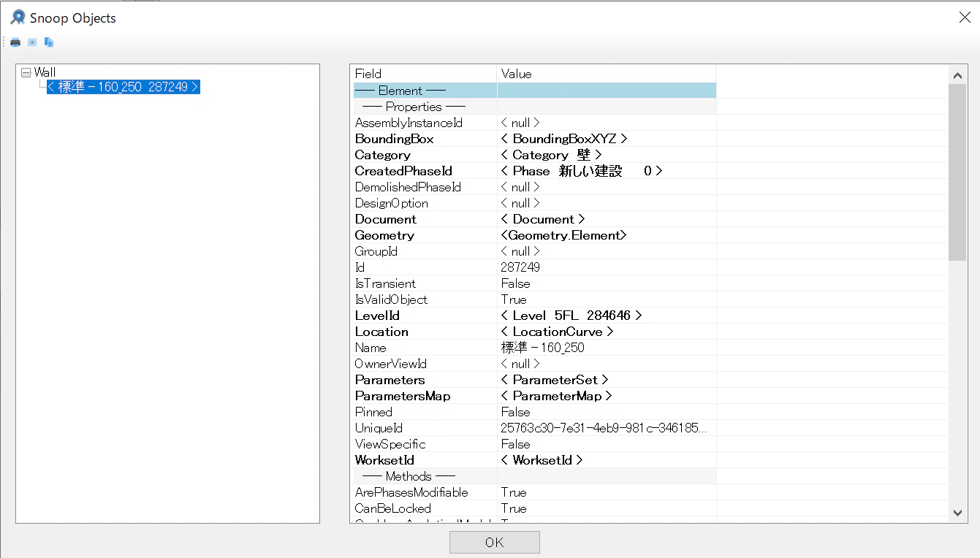Click the vertical scrollbar thumb

pos(957,172)
